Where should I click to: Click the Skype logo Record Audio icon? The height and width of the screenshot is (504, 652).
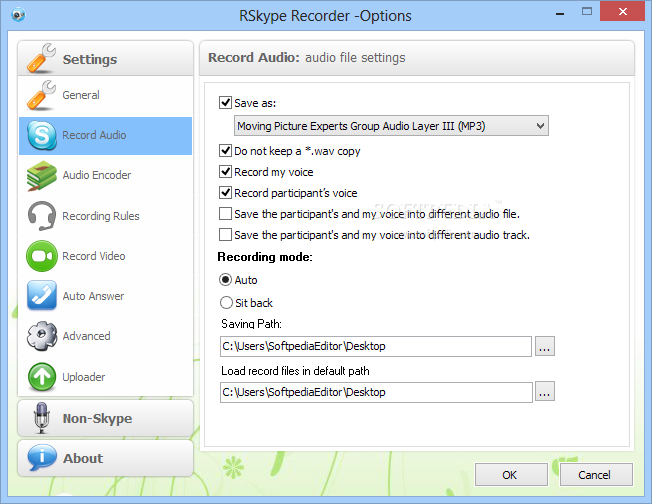(42, 136)
